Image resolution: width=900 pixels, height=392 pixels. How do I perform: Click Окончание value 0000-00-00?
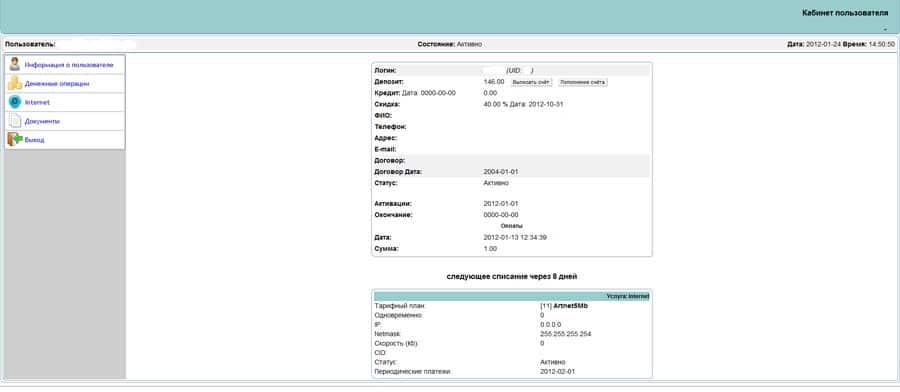point(501,215)
